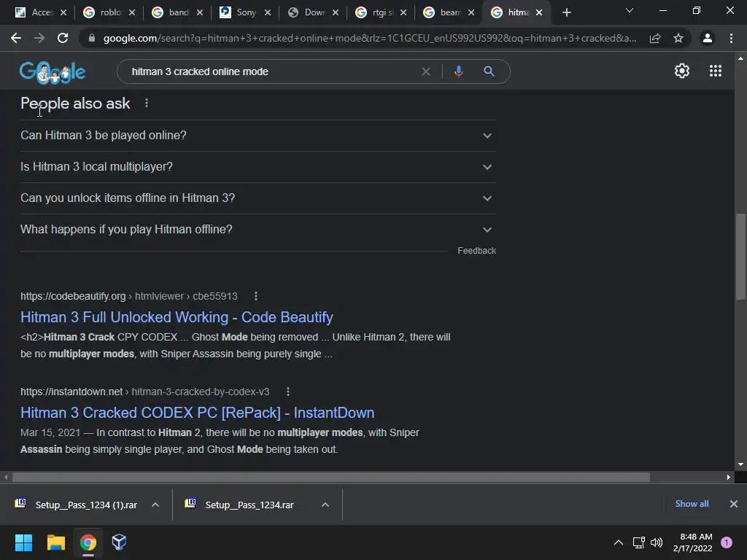747x560 pixels.
Task: Switch to the roblo tab
Action: (x=110, y=12)
